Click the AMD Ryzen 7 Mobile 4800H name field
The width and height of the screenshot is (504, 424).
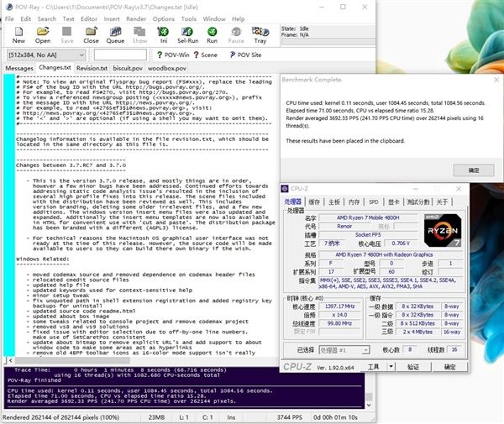coord(368,217)
